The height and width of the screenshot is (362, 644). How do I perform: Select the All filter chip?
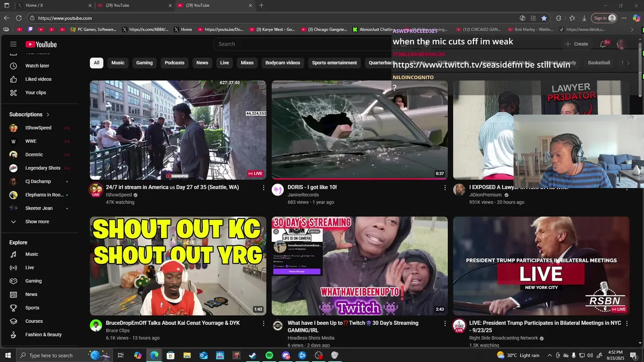tap(96, 63)
